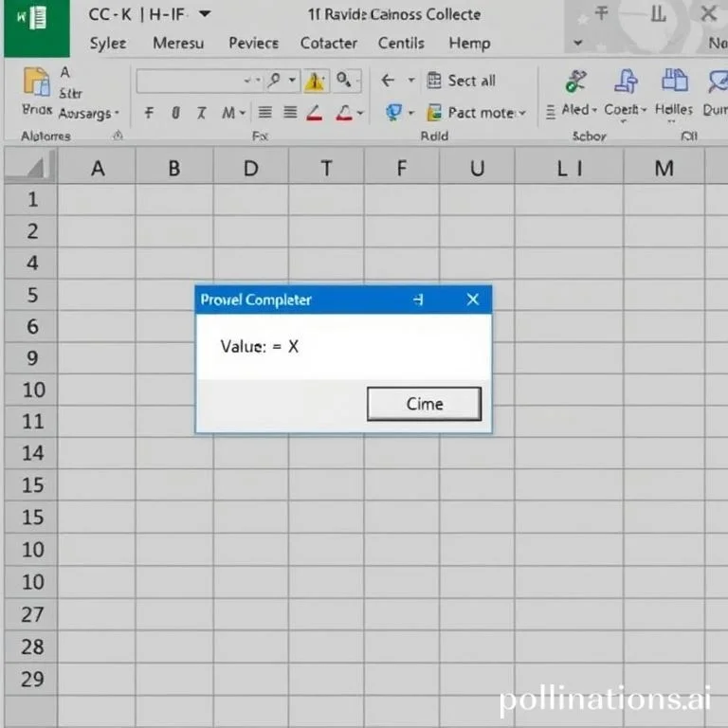The height and width of the screenshot is (728, 728).
Task: Toggle the left text alignment button
Action: [x=265, y=113]
